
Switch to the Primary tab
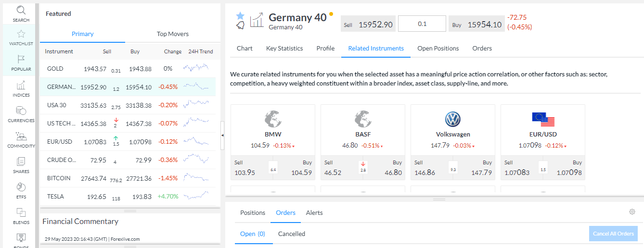[82, 34]
